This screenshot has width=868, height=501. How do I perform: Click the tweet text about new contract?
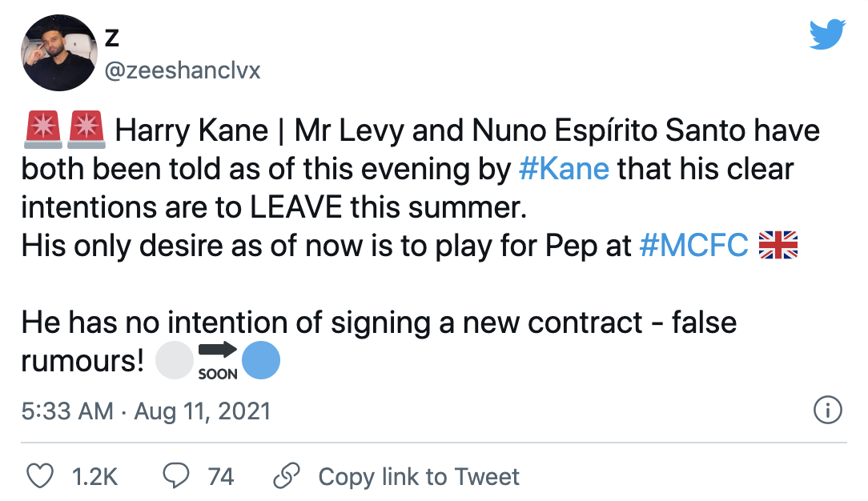pyautogui.click(x=376, y=323)
